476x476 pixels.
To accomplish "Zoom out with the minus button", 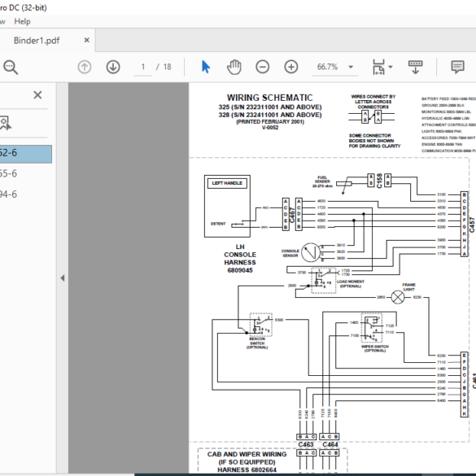I will [262, 67].
